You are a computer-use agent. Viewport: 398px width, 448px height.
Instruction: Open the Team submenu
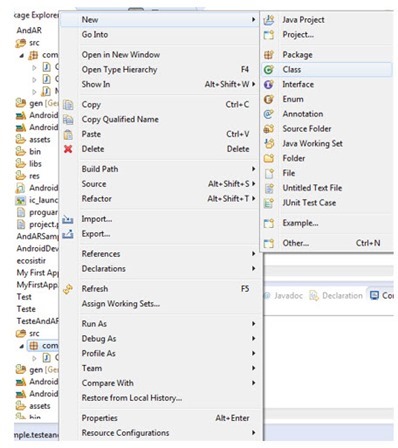tap(92, 368)
